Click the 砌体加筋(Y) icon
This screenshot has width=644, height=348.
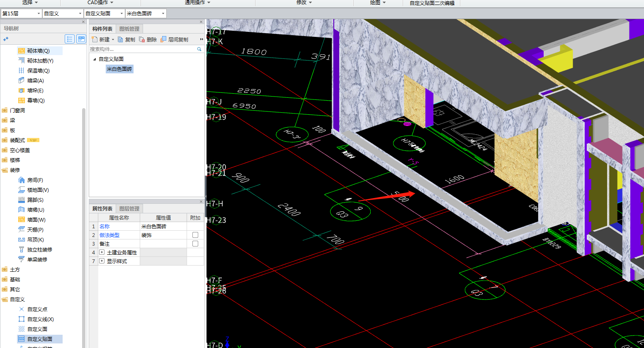tap(22, 60)
